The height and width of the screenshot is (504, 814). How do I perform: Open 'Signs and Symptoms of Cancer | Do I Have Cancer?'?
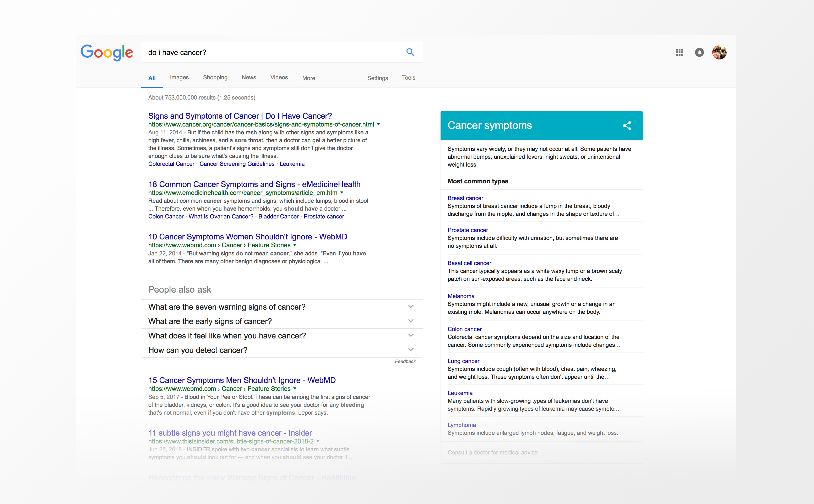(x=240, y=116)
